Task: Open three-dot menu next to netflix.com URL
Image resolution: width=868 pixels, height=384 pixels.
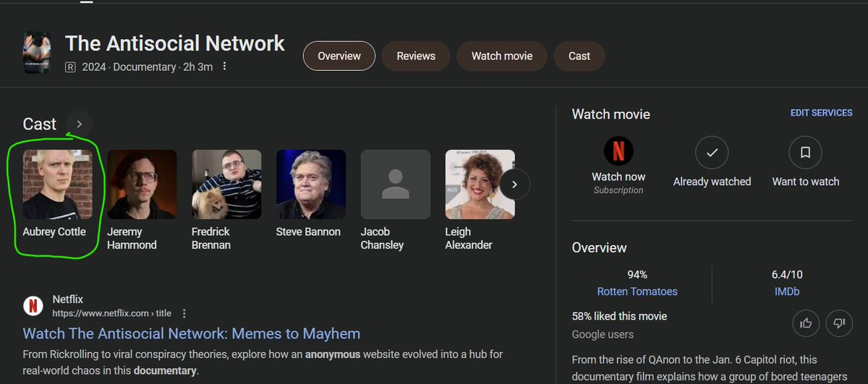Action: tap(184, 313)
